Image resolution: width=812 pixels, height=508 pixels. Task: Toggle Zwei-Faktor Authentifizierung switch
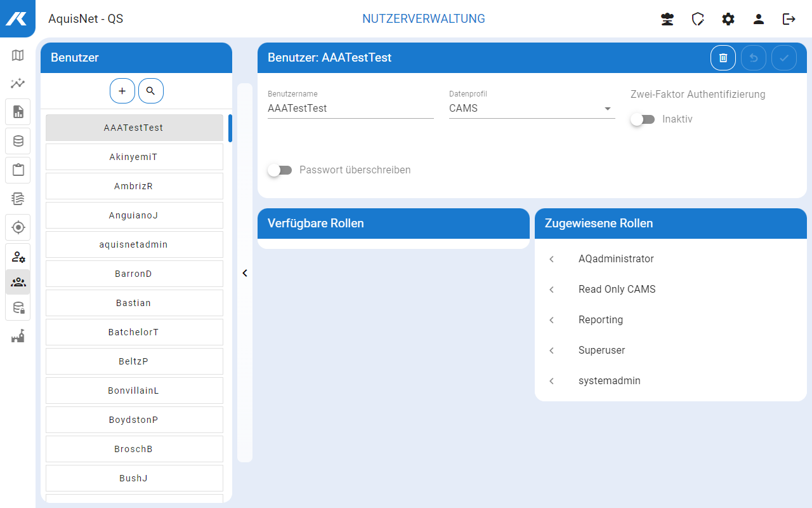point(643,119)
